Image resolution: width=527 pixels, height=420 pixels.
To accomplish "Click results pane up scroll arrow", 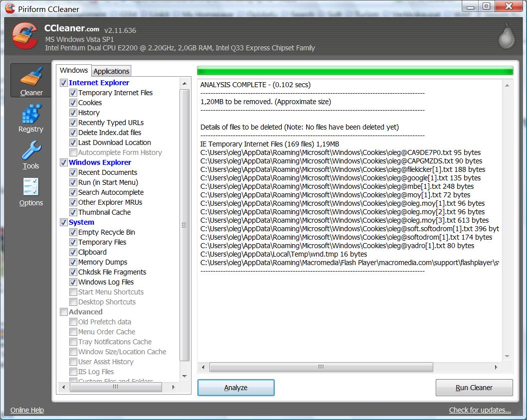I will tap(507, 86).
